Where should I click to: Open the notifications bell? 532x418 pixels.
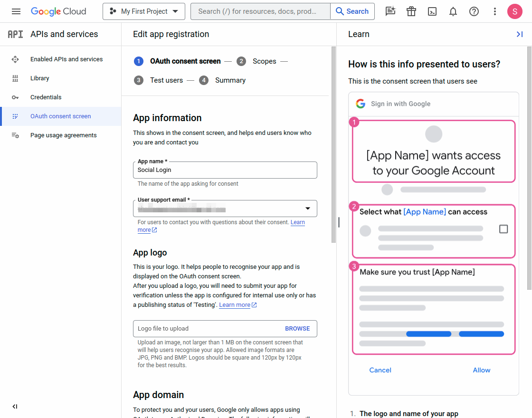pyautogui.click(x=453, y=11)
